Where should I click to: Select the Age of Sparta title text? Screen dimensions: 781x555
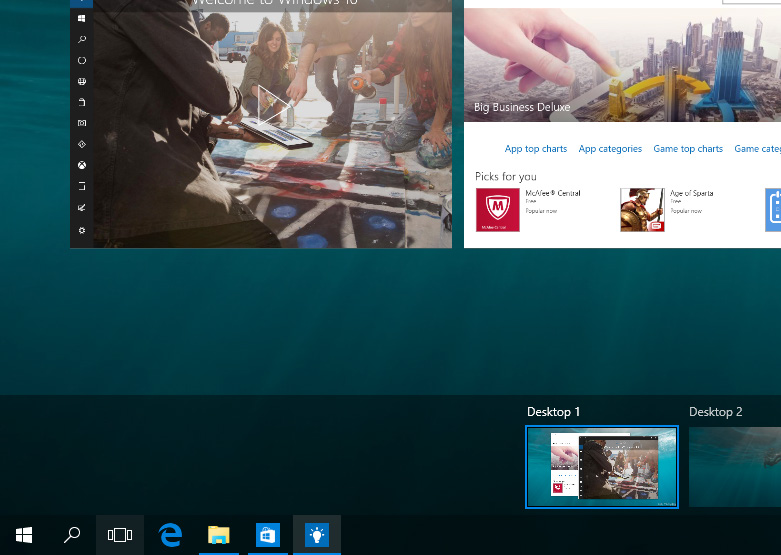coord(691,193)
